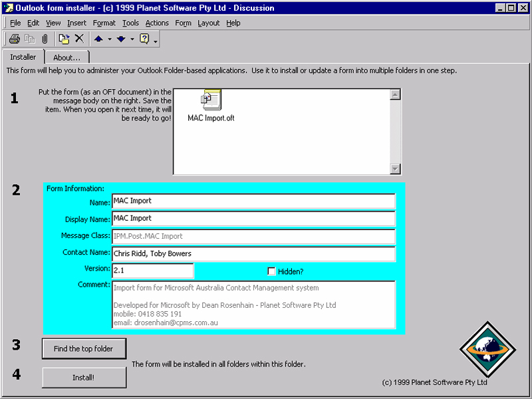This screenshot has height=399, width=532.
Task: Click the Message Class field
Action: pos(253,237)
